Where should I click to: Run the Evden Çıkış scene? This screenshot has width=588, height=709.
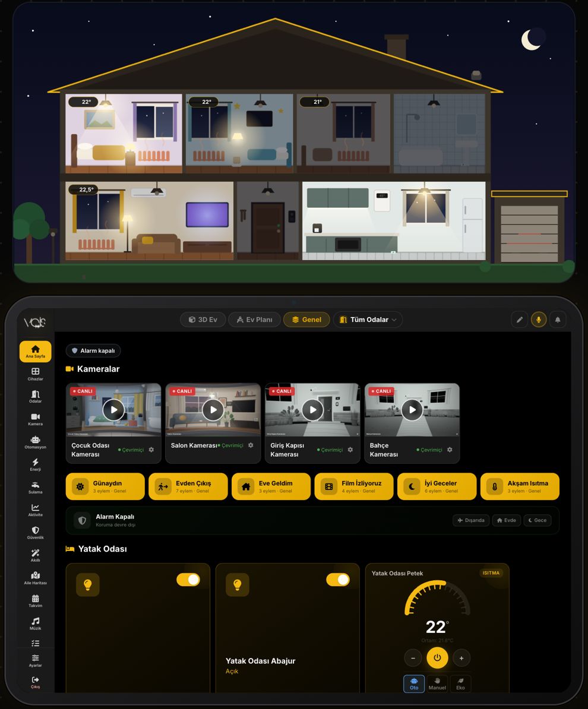188,486
